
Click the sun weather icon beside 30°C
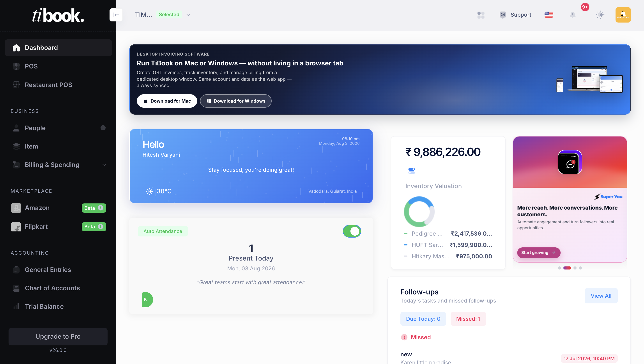(149, 191)
